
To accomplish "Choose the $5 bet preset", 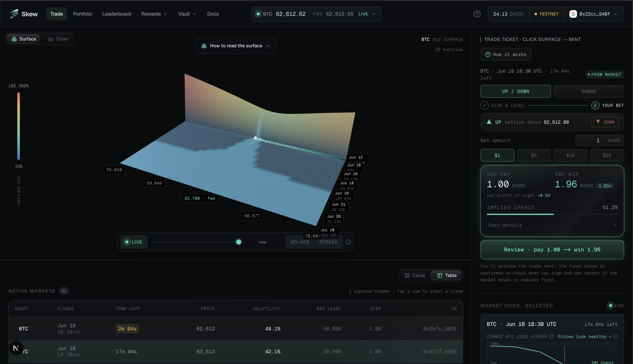I will point(534,155).
